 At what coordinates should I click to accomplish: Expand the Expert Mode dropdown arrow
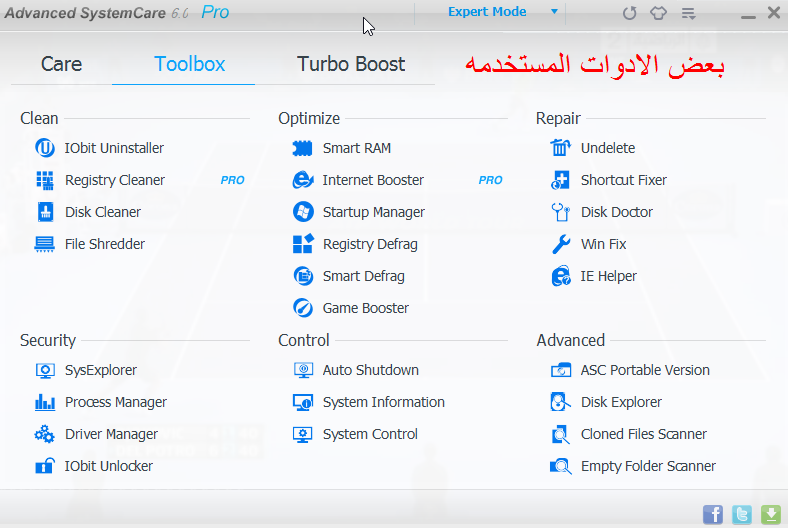554,12
